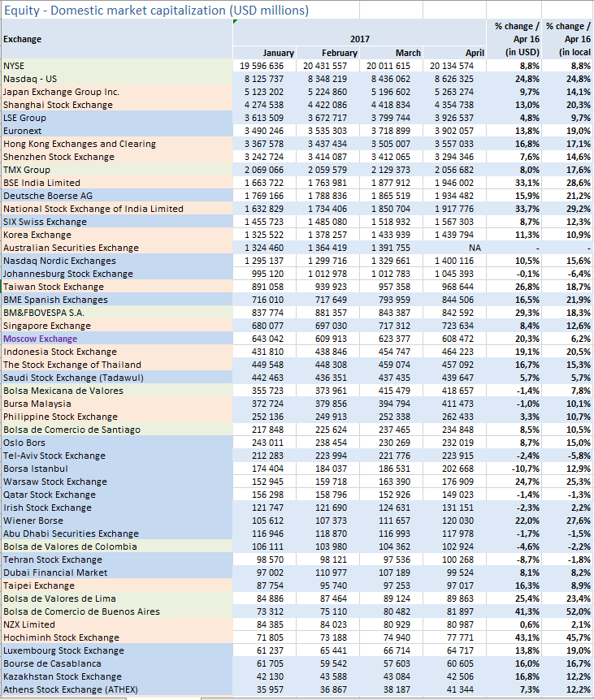Select the 'Bursa Malaysia' cell

117,403
